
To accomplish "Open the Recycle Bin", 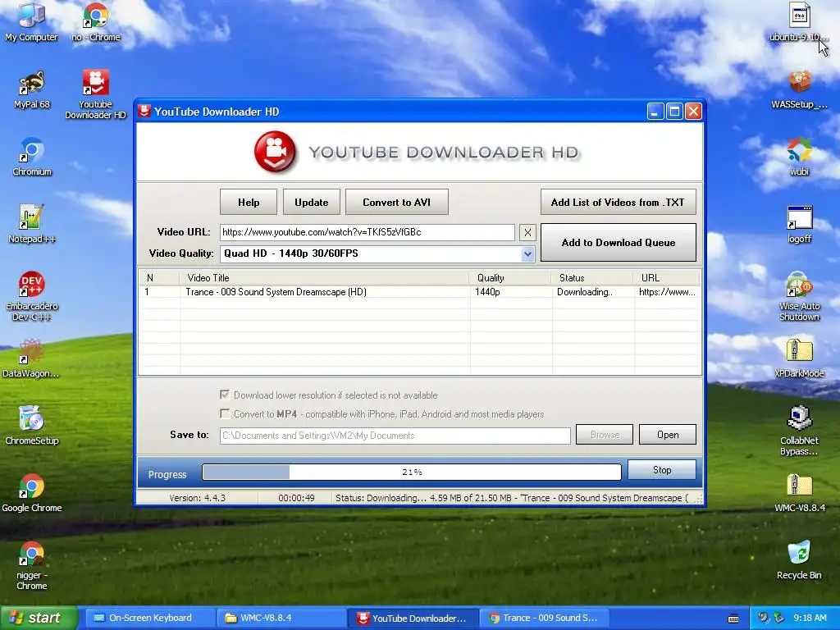I will coord(799,560).
